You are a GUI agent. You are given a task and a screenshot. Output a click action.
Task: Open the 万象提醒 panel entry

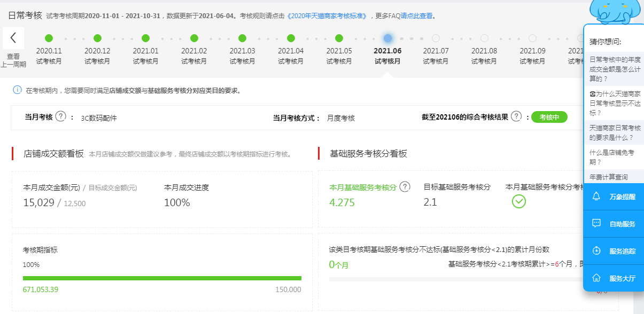point(614,197)
